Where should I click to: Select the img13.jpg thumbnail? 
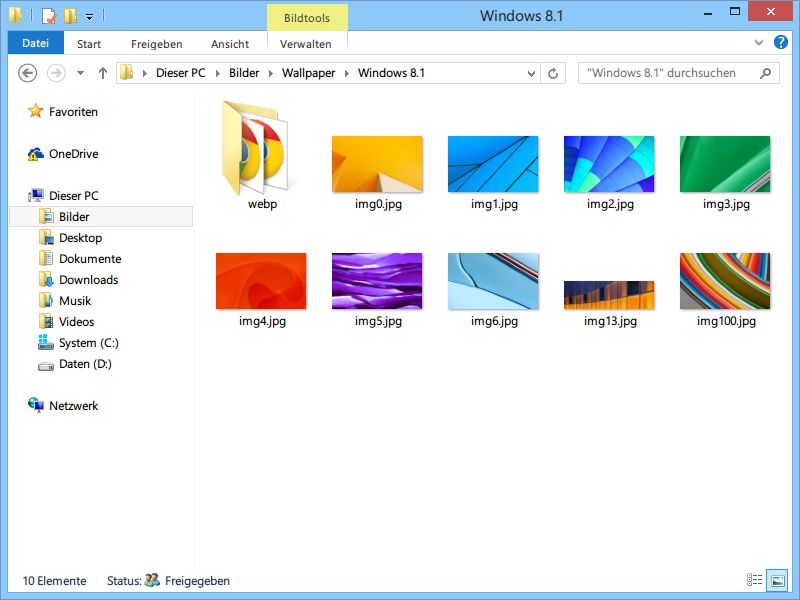pyautogui.click(x=609, y=295)
